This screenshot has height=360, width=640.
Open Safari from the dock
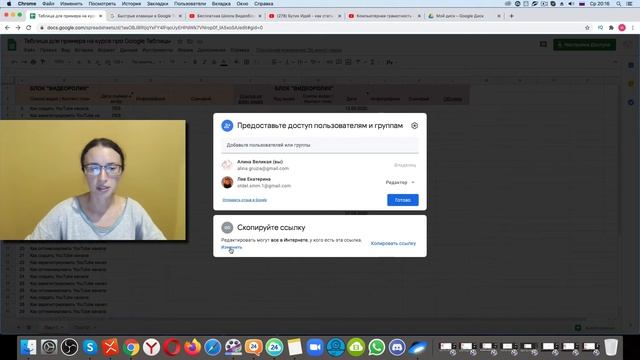pos(213,347)
